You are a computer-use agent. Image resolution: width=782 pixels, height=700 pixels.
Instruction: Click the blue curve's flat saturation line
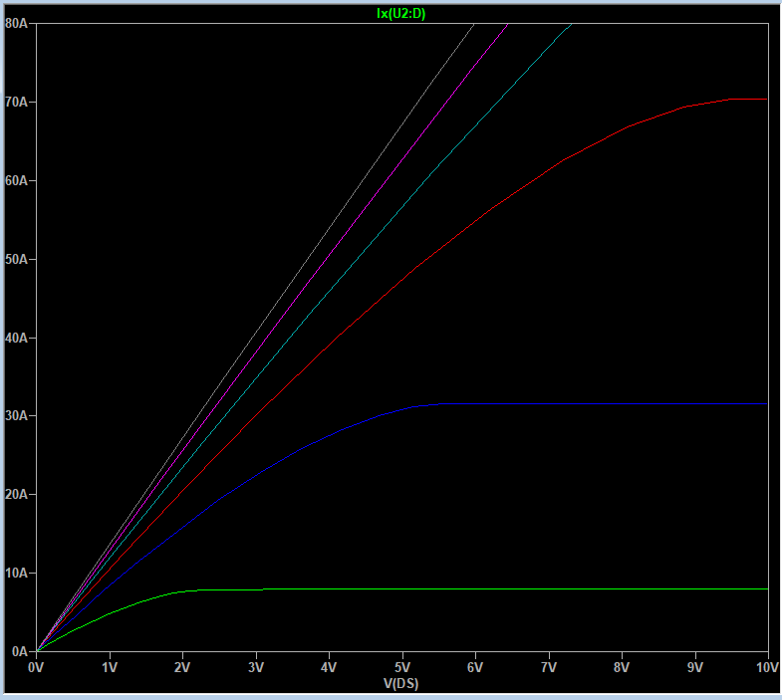tap(604, 404)
